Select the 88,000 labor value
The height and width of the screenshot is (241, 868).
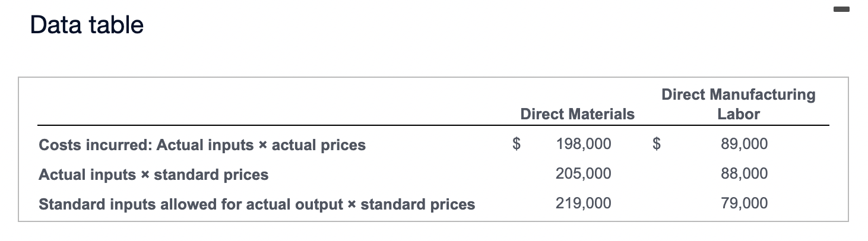coord(744,173)
